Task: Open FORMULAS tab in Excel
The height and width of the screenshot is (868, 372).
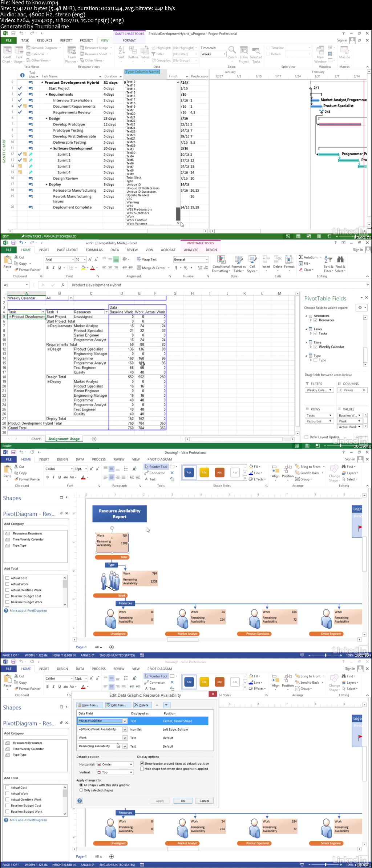Action: coord(94,250)
